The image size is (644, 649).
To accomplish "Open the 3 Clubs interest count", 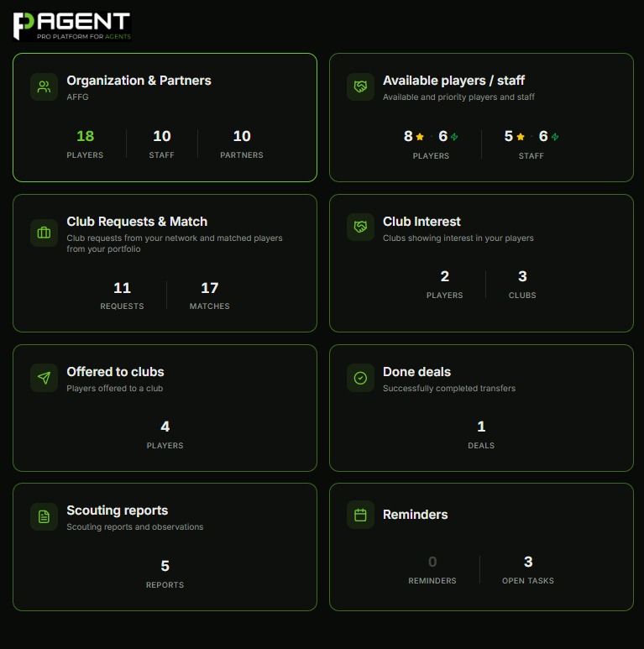I will pos(522,283).
